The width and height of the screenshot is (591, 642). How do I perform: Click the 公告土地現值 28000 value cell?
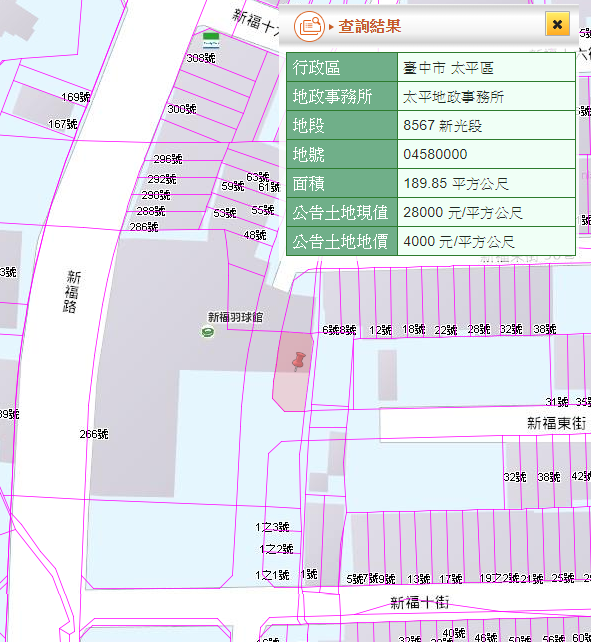486,212
